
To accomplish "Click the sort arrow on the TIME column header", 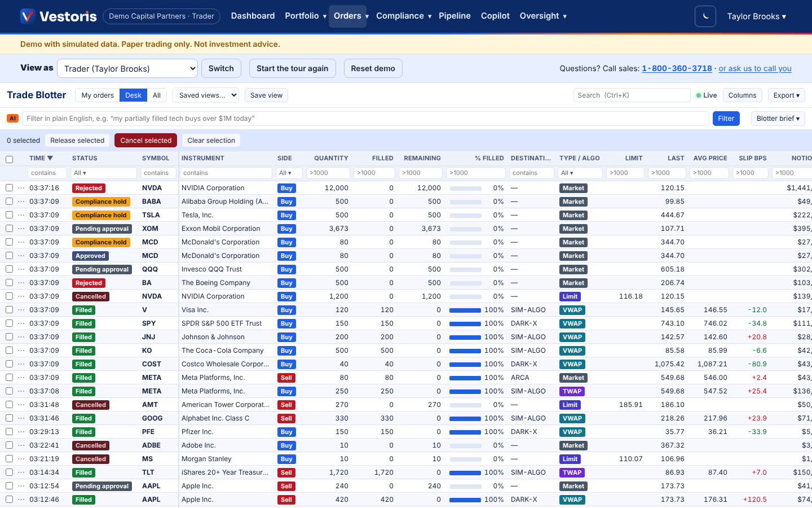I will pyautogui.click(x=50, y=158).
